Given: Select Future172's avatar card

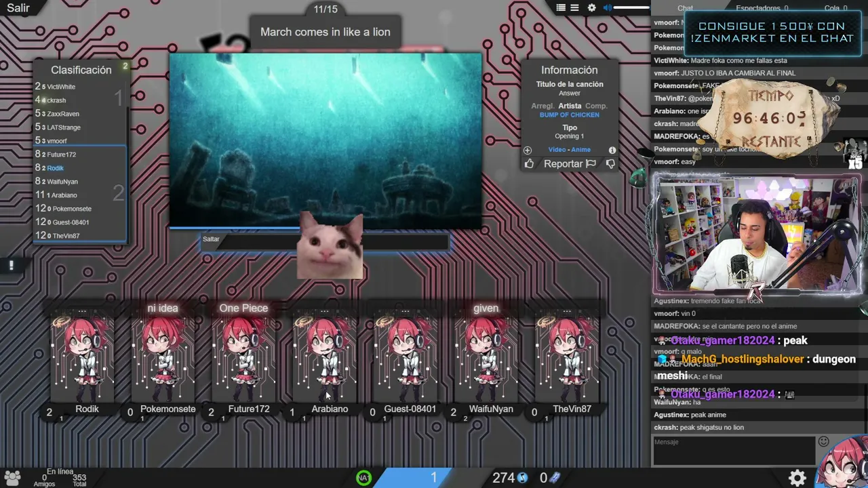Looking at the screenshot, I should click(x=243, y=358).
